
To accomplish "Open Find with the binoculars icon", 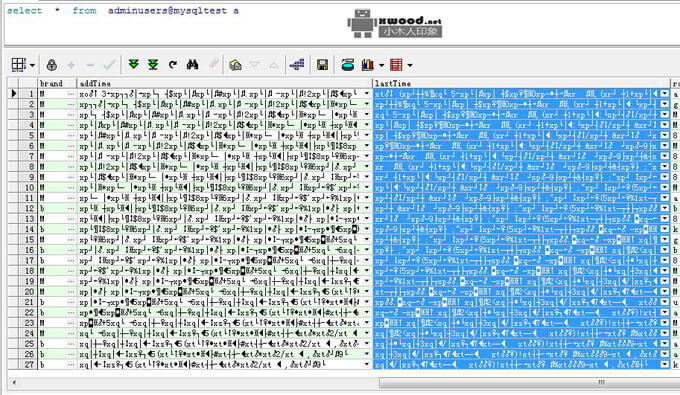I will 192,65.
